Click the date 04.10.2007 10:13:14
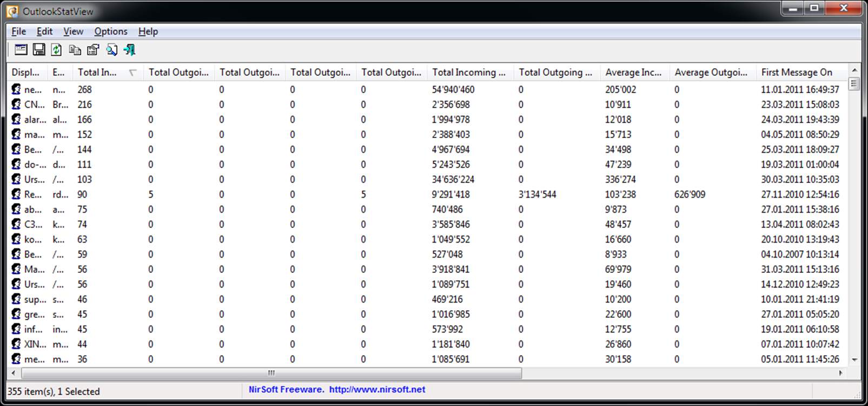The height and width of the screenshot is (406, 868). point(800,254)
